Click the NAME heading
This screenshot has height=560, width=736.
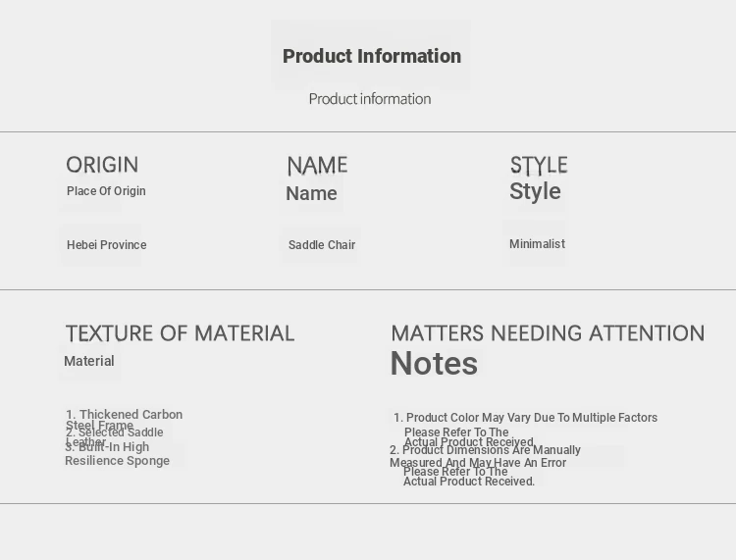click(x=317, y=165)
